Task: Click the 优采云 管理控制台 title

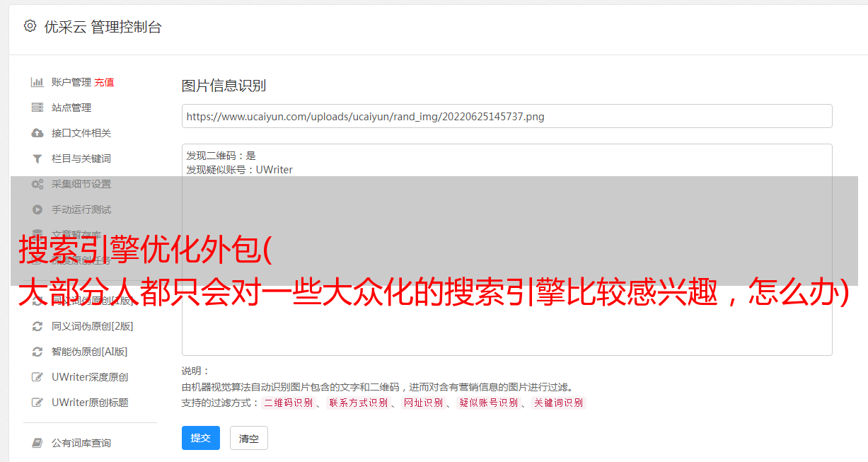Action: (x=103, y=27)
